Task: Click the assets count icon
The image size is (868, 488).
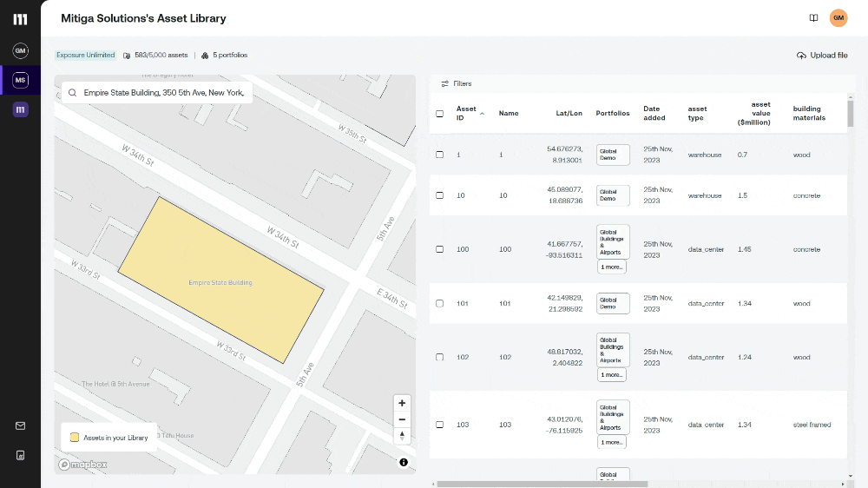Action: tap(127, 56)
